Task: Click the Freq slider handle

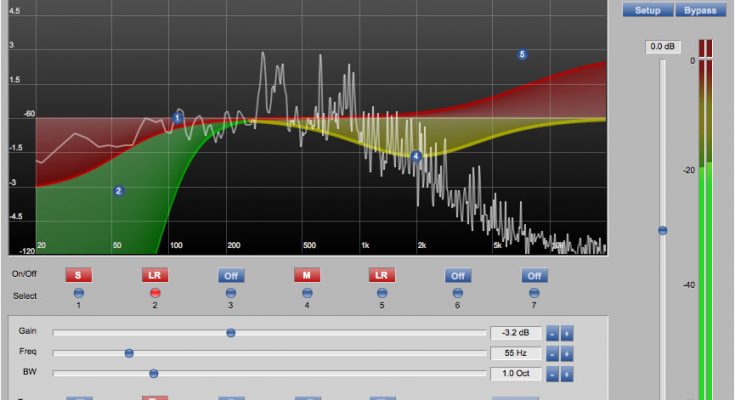Action: (129, 353)
